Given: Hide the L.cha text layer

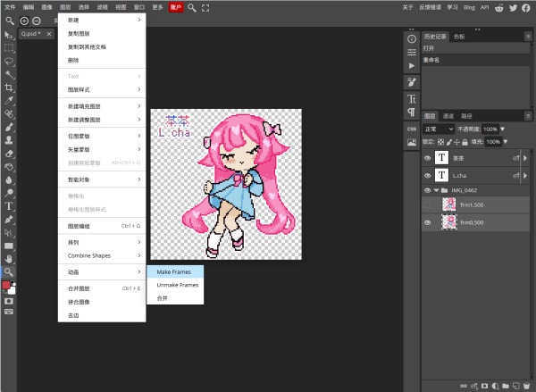Looking at the screenshot, I should [x=427, y=175].
